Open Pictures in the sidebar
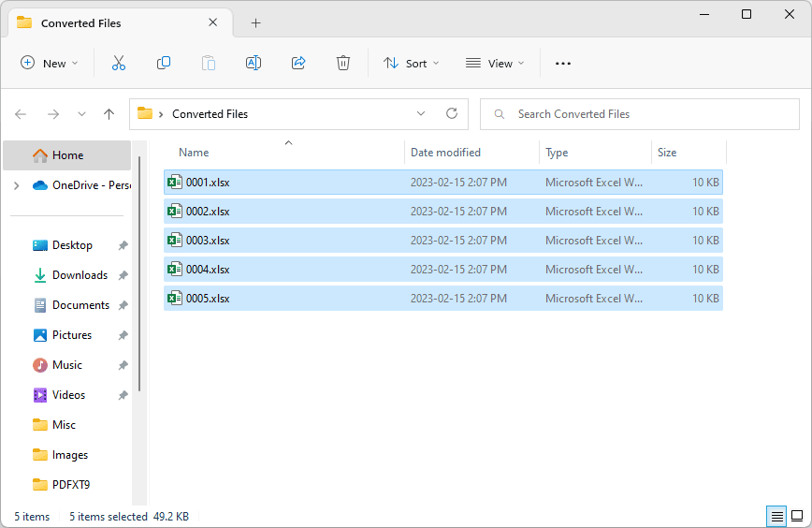Image resolution: width=812 pixels, height=528 pixels. pyautogui.click(x=72, y=336)
